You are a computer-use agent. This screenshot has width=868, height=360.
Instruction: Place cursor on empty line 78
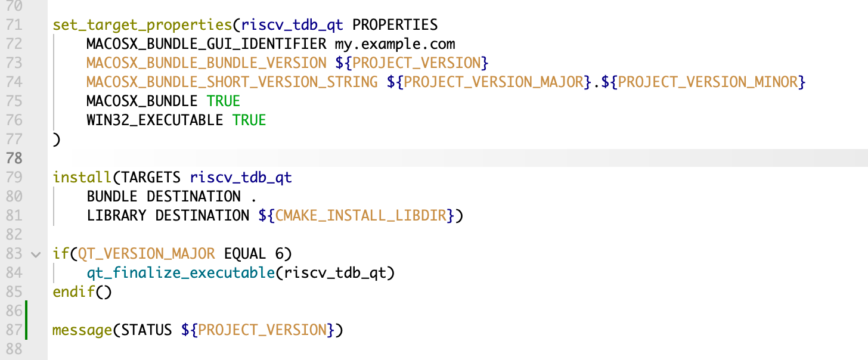tap(458, 159)
